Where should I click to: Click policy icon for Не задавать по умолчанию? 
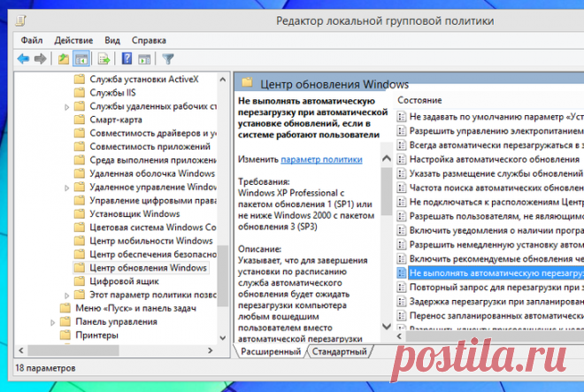click(x=402, y=117)
